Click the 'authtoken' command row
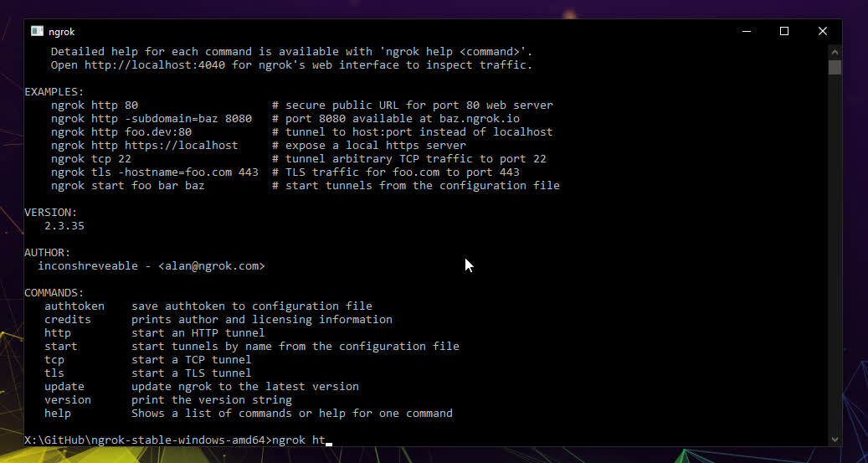This screenshot has height=463, width=868. [x=208, y=306]
